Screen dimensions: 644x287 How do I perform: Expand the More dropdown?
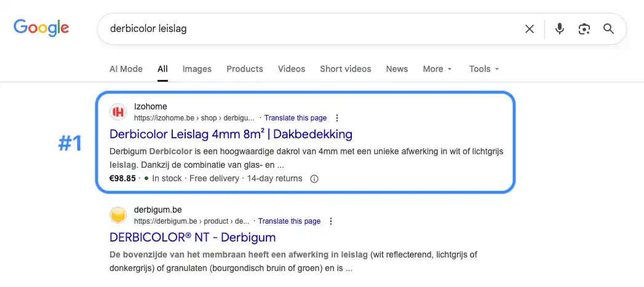tap(437, 69)
